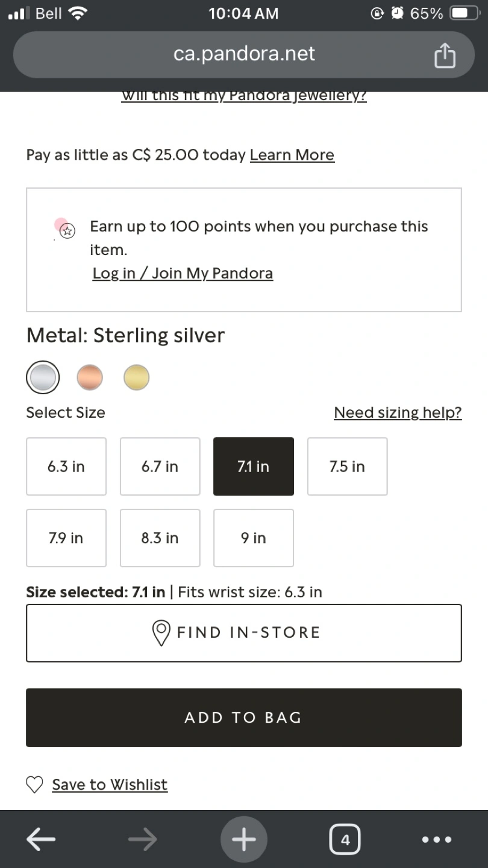Tap the rewards star icon
Viewport: 488px width, 868px height.
[68, 230]
